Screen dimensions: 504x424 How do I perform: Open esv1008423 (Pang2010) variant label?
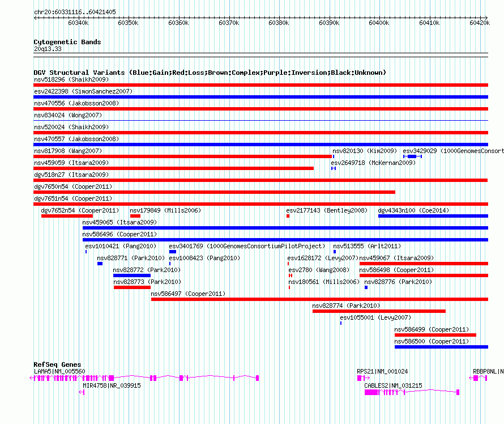pyautogui.click(x=204, y=258)
